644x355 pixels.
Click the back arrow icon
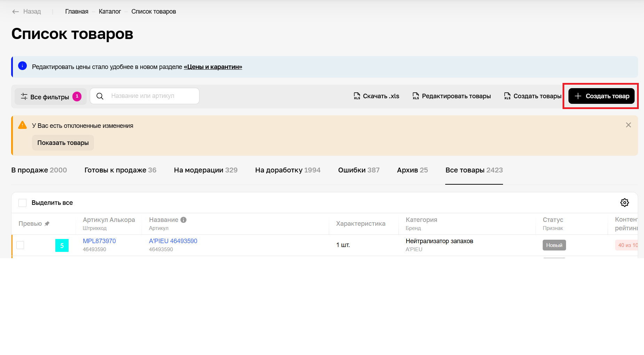tap(15, 11)
